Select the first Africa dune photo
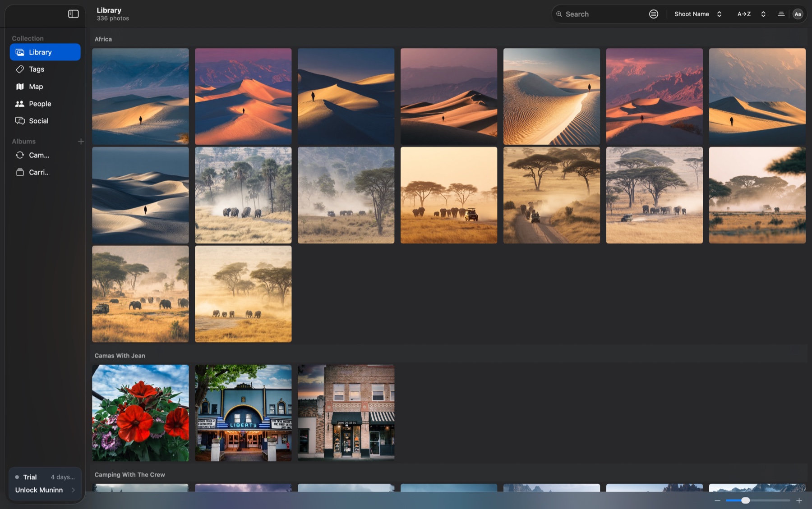The height and width of the screenshot is (509, 812). click(140, 96)
